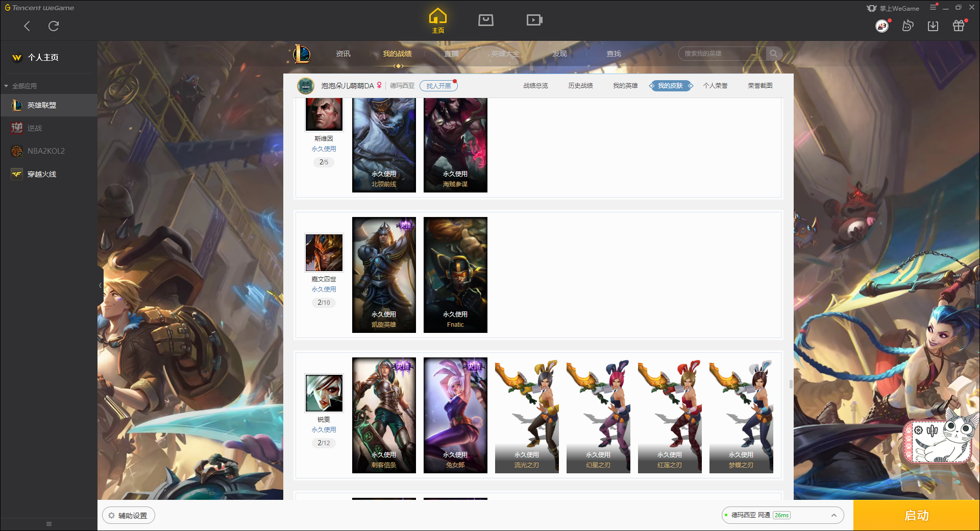
Task: Open the download manager icon
Action: pyautogui.click(x=933, y=26)
